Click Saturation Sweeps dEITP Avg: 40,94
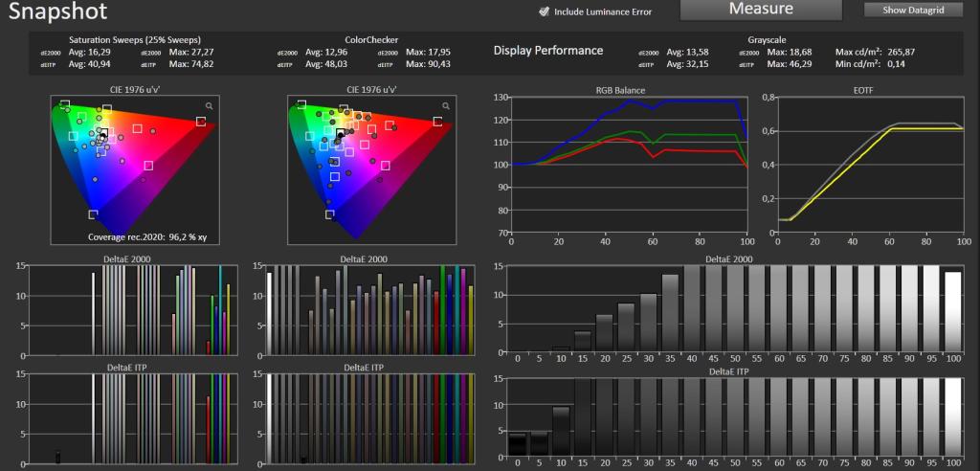This screenshot has height=471, width=980. (89, 64)
